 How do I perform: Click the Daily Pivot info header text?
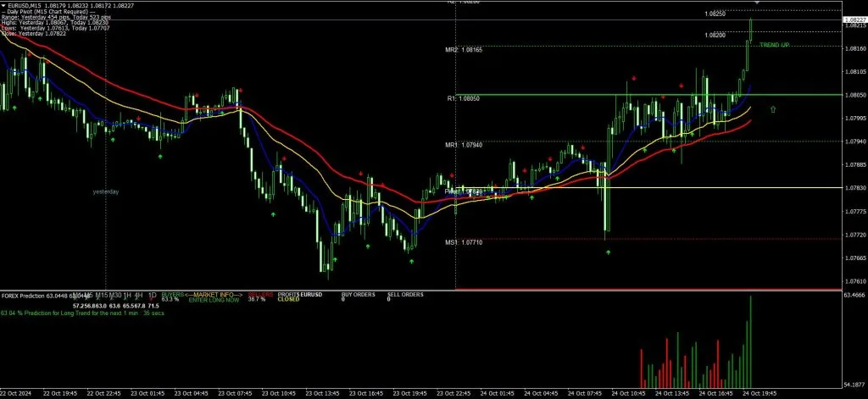pyautogui.click(x=47, y=12)
